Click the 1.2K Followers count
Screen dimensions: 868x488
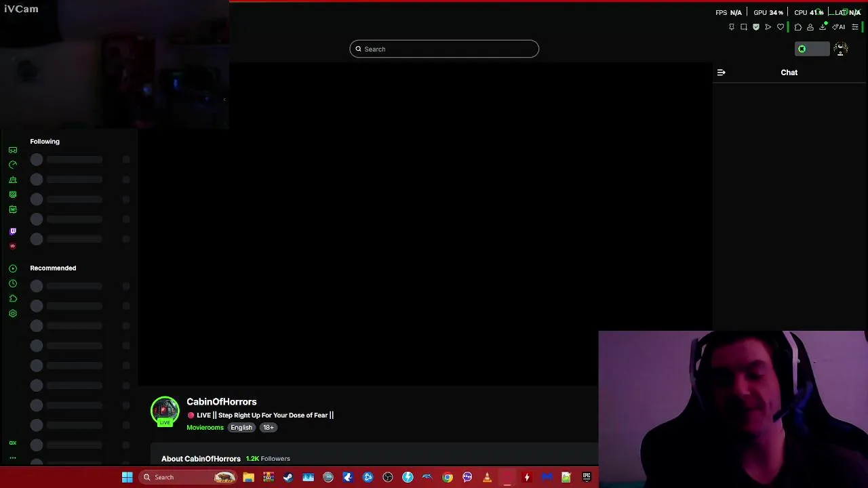click(268, 459)
